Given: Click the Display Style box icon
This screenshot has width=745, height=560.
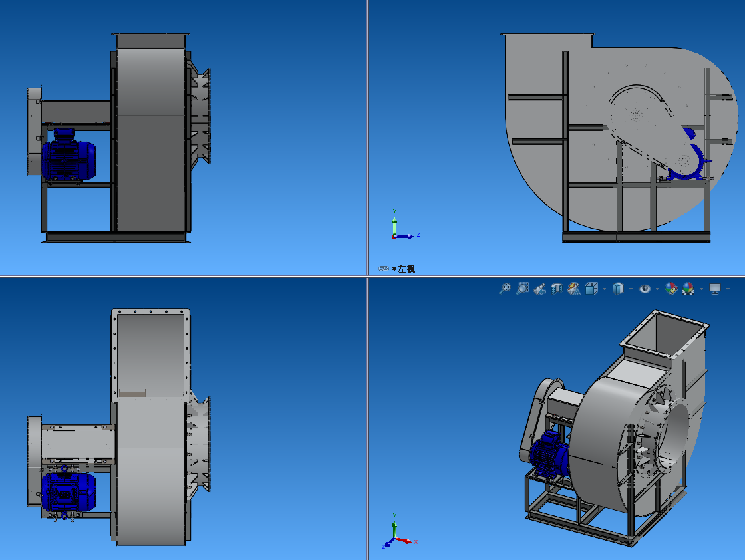Looking at the screenshot, I should 617,289.
